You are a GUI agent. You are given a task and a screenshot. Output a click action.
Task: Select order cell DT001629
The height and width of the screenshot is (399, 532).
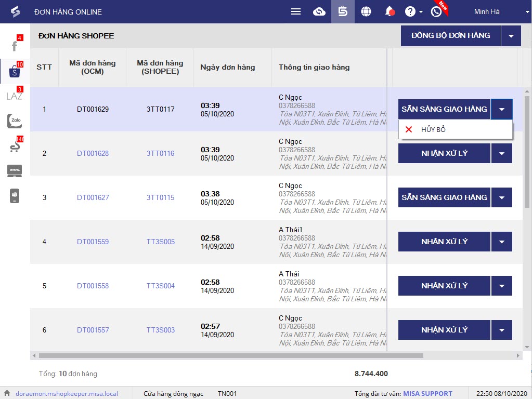93,109
